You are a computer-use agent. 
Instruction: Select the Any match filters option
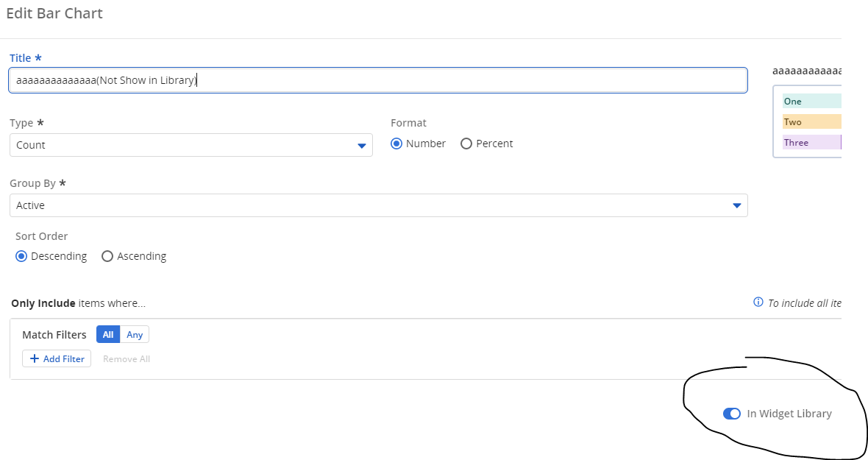[135, 335]
